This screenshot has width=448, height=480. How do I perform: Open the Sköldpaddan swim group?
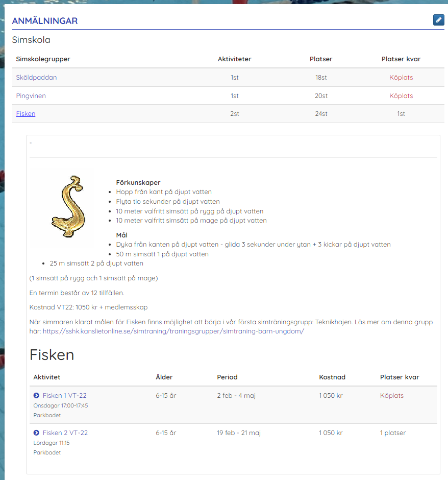click(36, 78)
